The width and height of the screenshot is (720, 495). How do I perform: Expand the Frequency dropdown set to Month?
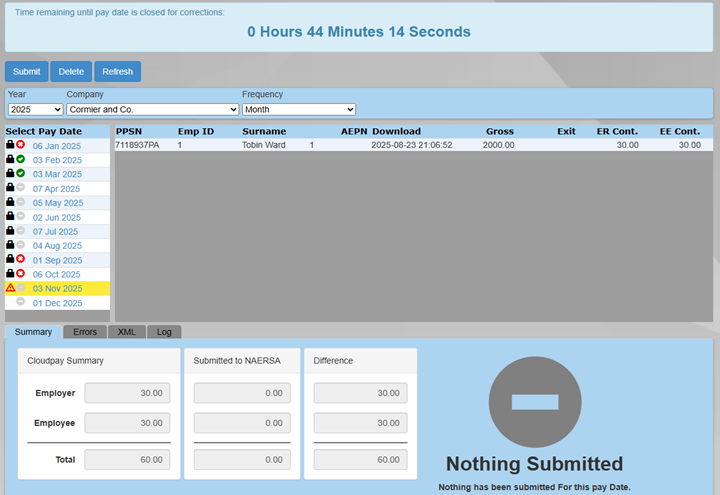click(x=298, y=109)
